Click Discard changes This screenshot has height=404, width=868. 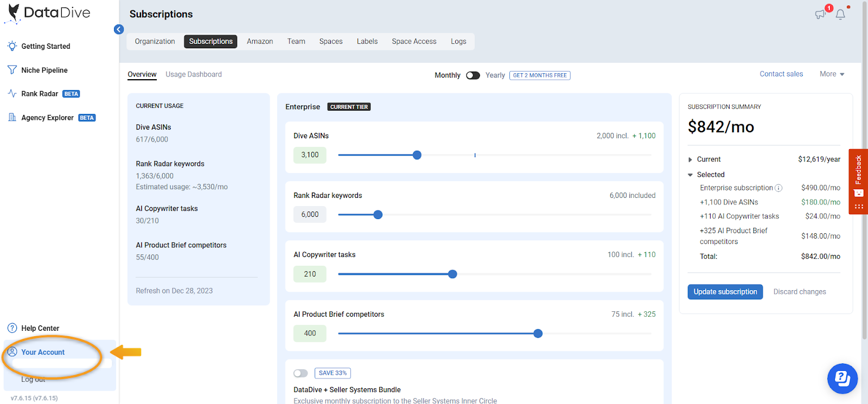800,292
